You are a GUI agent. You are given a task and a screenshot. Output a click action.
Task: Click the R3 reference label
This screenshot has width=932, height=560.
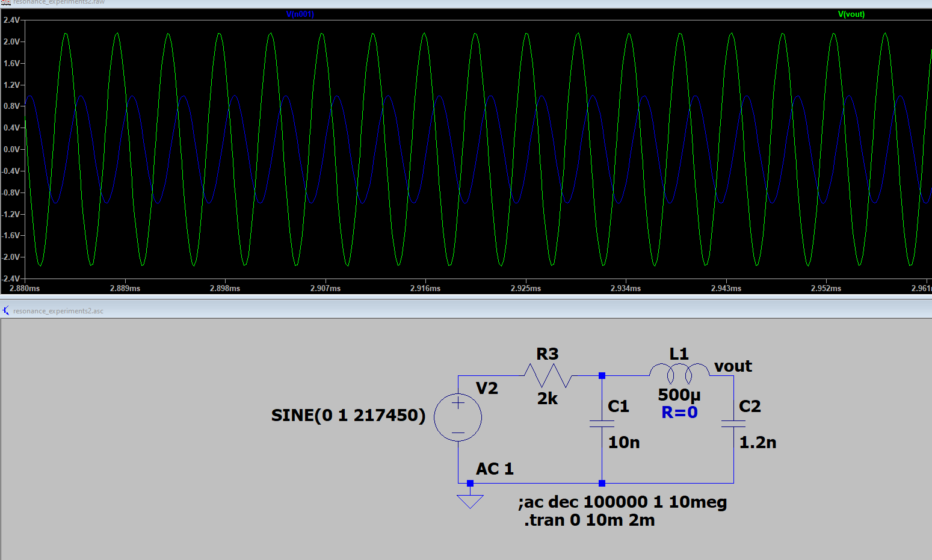tap(548, 354)
